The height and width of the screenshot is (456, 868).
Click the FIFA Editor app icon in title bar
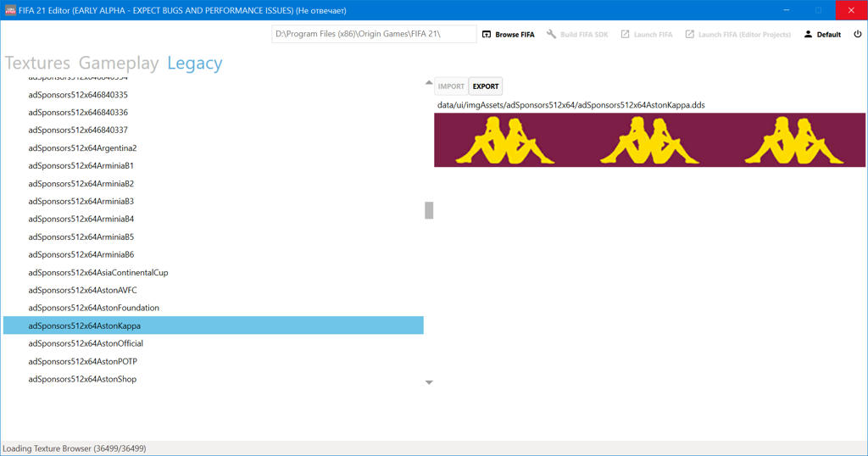click(x=10, y=10)
